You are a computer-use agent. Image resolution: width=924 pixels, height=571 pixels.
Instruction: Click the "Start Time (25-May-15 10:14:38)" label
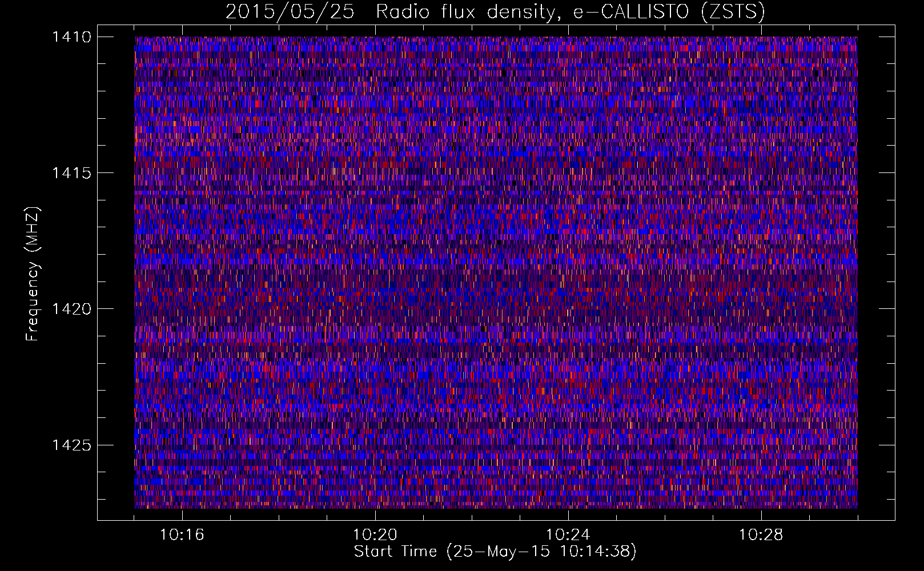[x=495, y=552]
